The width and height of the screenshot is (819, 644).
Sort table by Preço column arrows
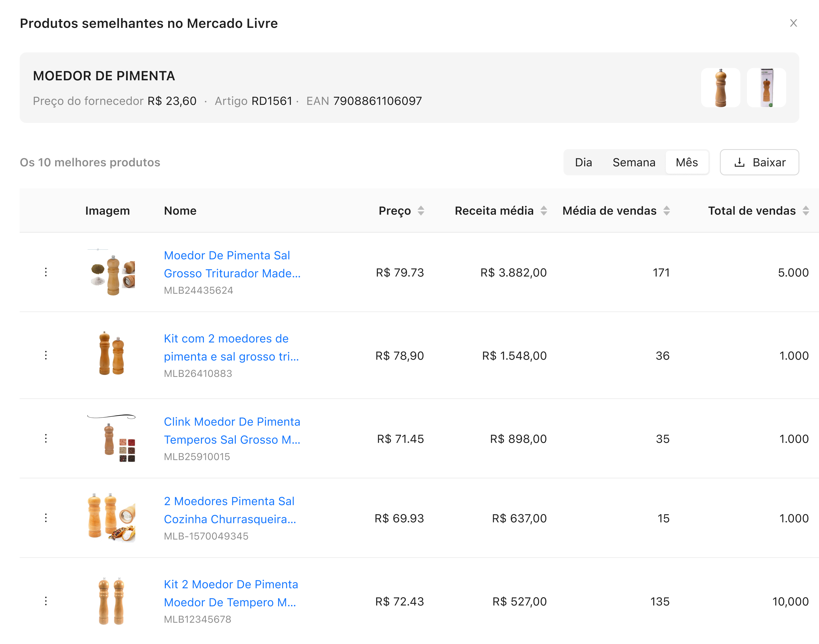tap(421, 211)
